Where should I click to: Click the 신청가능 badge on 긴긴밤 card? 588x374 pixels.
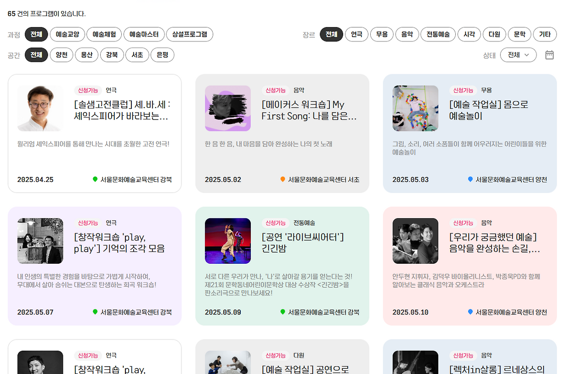point(276,223)
